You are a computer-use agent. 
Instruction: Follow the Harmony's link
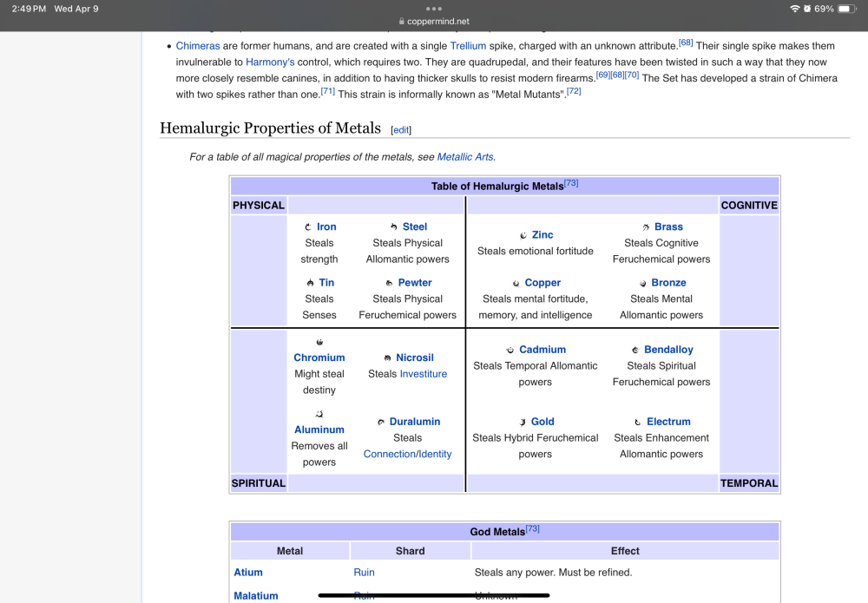[270, 62]
